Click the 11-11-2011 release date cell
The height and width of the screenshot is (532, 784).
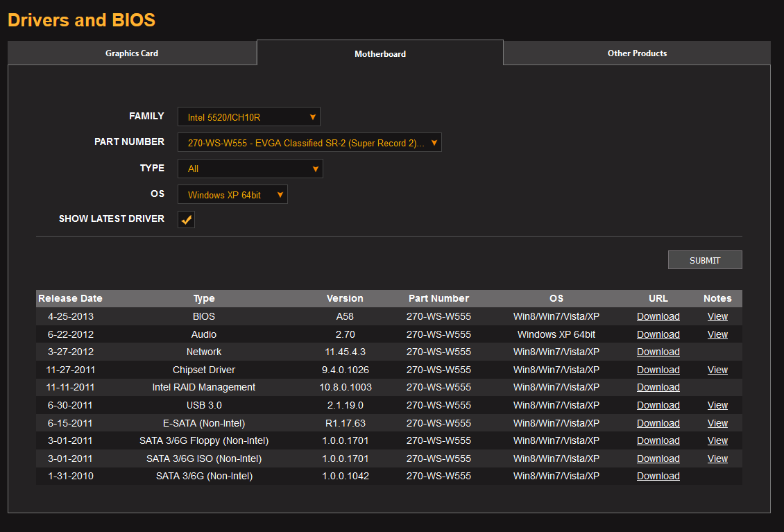click(x=71, y=388)
